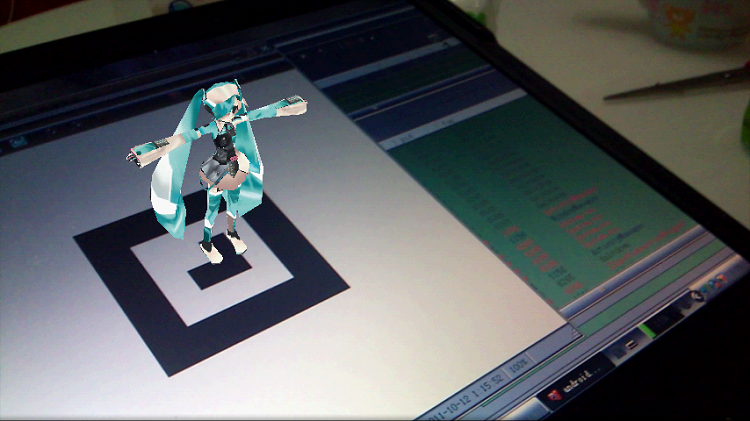Click the 100% zoom status field
The height and width of the screenshot is (421, 750).
518,366
